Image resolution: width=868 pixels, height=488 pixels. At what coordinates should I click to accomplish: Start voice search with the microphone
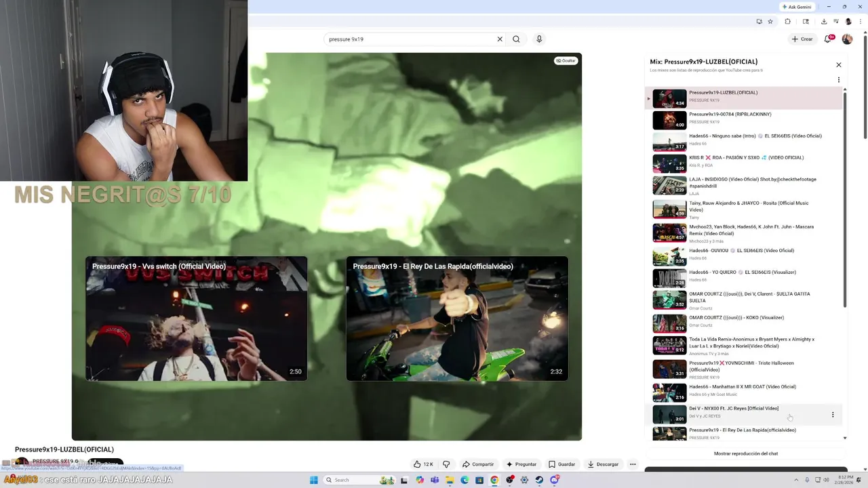point(539,39)
